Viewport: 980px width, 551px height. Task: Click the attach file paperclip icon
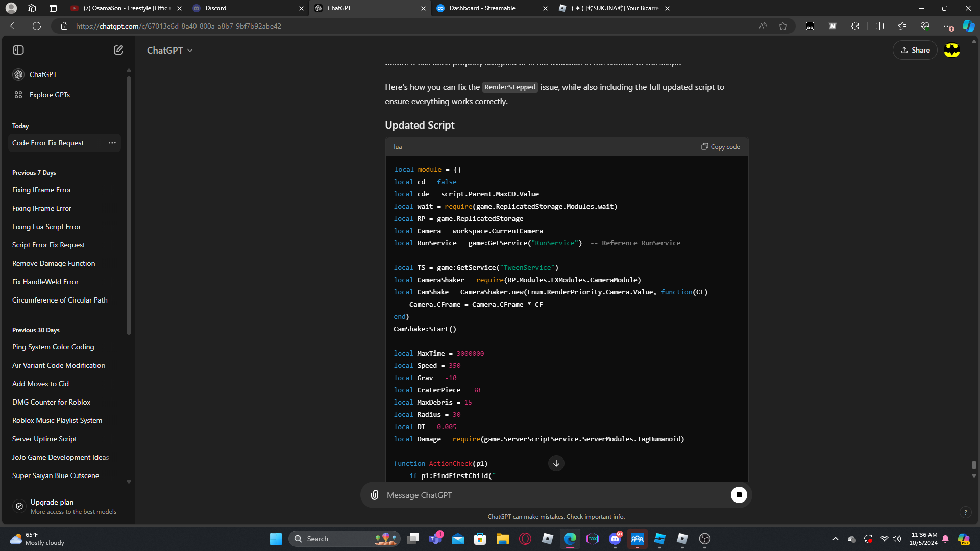point(375,495)
